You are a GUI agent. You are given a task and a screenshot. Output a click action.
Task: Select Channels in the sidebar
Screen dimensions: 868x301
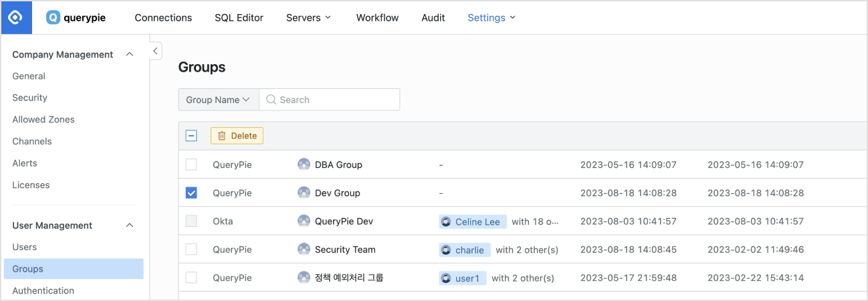point(32,142)
